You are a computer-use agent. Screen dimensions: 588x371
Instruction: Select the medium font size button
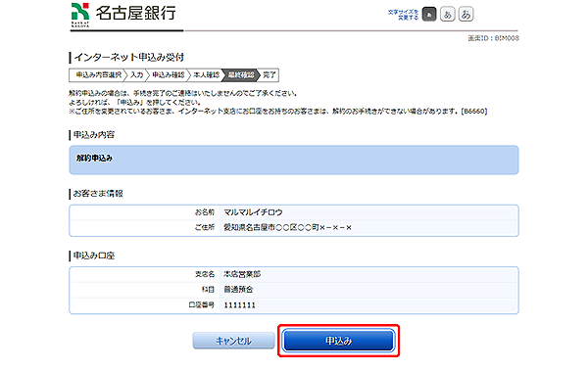(448, 15)
